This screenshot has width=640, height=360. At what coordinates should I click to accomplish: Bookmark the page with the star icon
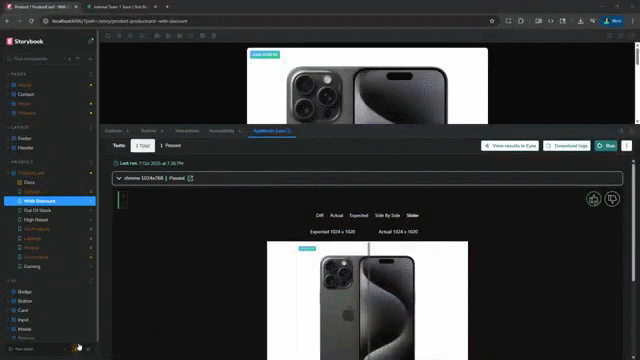tap(492, 21)
